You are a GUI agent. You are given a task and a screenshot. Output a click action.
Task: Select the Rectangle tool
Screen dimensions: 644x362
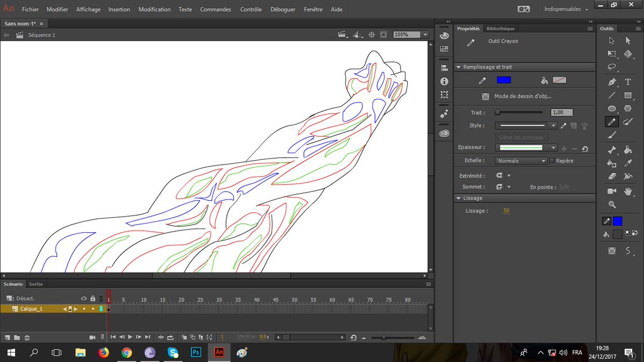tap(628, 95)
